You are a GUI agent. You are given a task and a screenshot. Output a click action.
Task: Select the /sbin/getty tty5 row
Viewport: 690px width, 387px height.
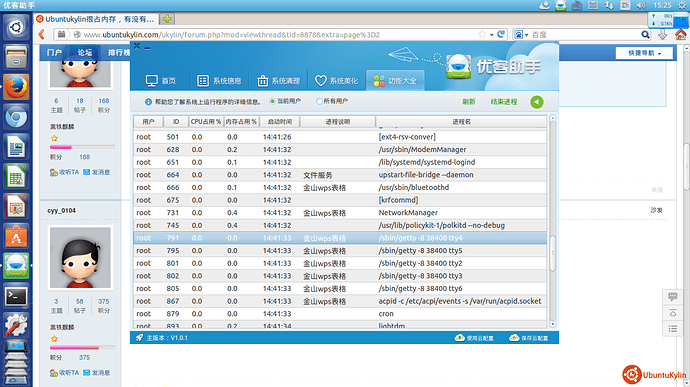[340, 251]
